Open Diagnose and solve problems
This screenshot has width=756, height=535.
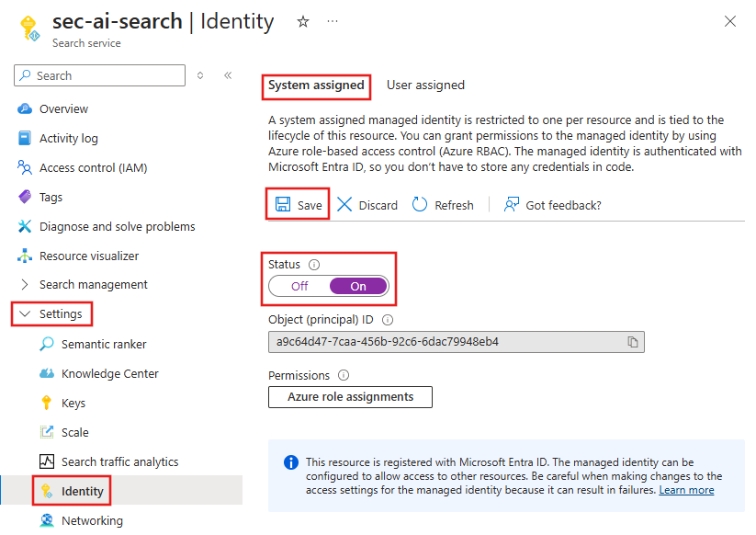tap(118, 227)
